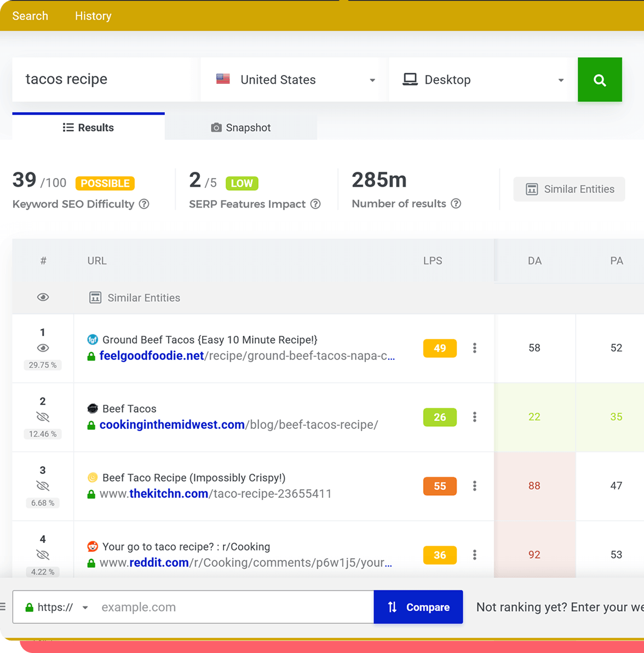The height and width of the screenshot is (653, 644).
Task: Toggle eye icon in Similar Entities row
Action: pos(43,297)
